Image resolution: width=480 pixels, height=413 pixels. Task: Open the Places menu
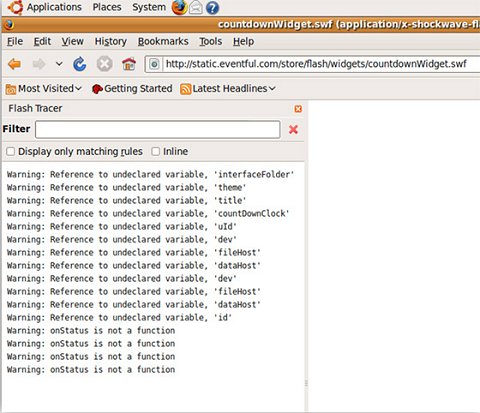click(x=107, y=7)
